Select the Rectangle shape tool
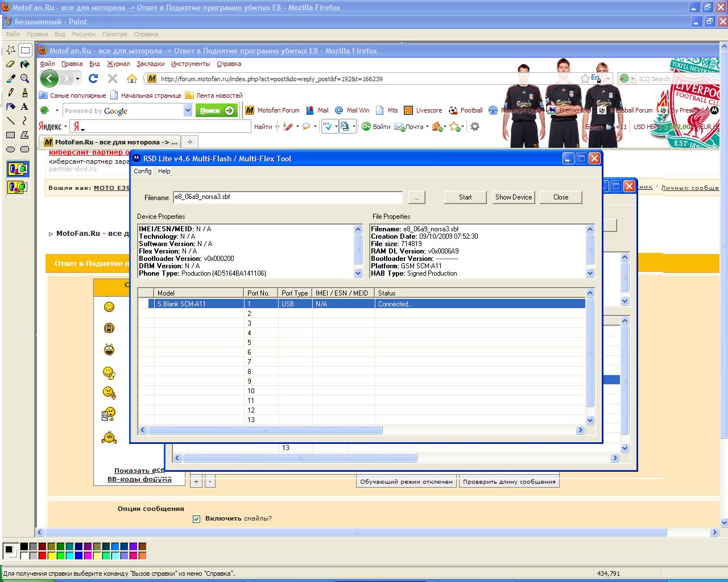This screenshot has width=728, height=582. 11,135
